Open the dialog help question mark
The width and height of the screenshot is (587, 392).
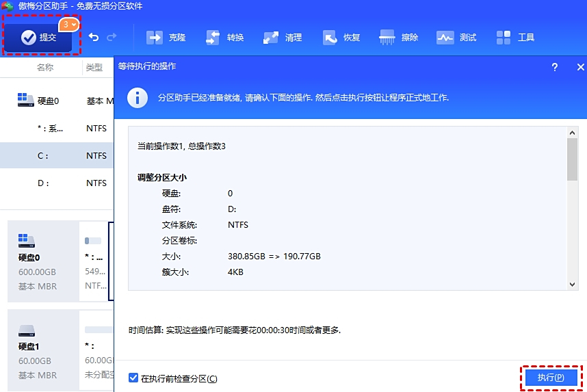554,67
